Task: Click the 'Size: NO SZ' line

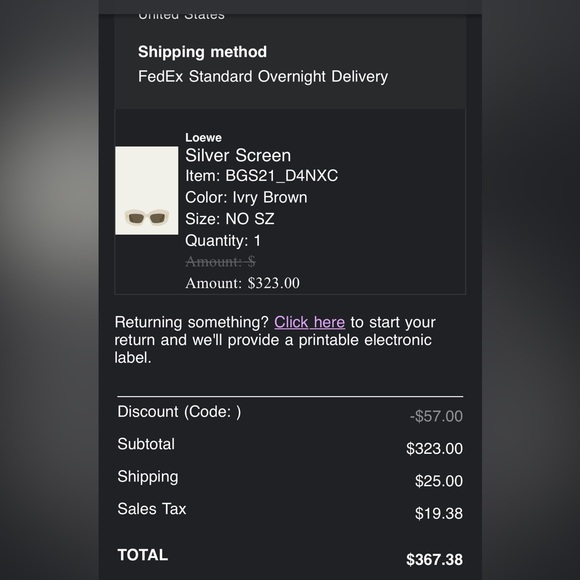Action: pyautogui.click(x=230, y=219)
